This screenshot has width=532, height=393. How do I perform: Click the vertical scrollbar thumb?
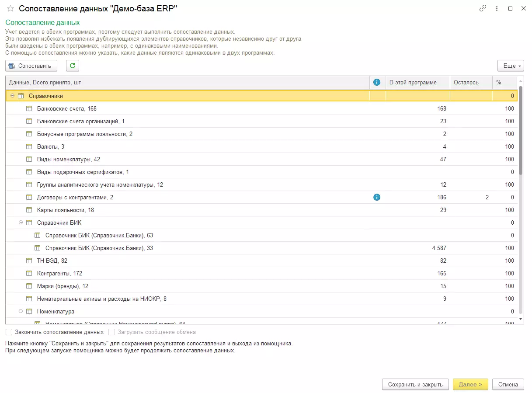(x=521, y=131)
